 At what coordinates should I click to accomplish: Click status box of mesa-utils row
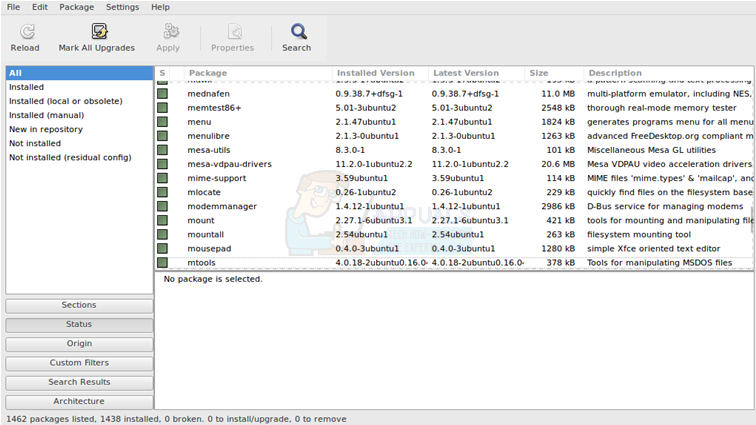coord(162,150)
